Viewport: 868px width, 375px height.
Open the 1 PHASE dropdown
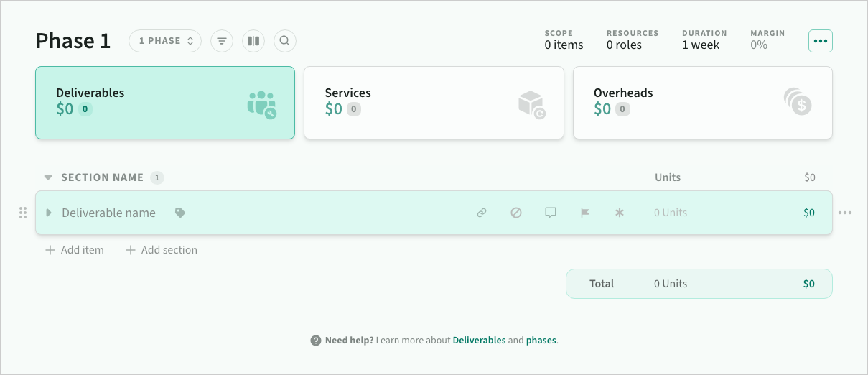coord(165,41)
